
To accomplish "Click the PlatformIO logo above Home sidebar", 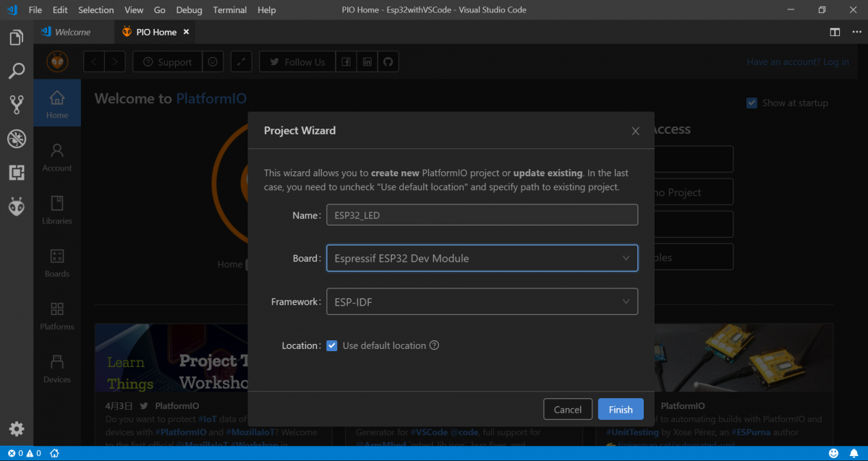I will (57, 61).
